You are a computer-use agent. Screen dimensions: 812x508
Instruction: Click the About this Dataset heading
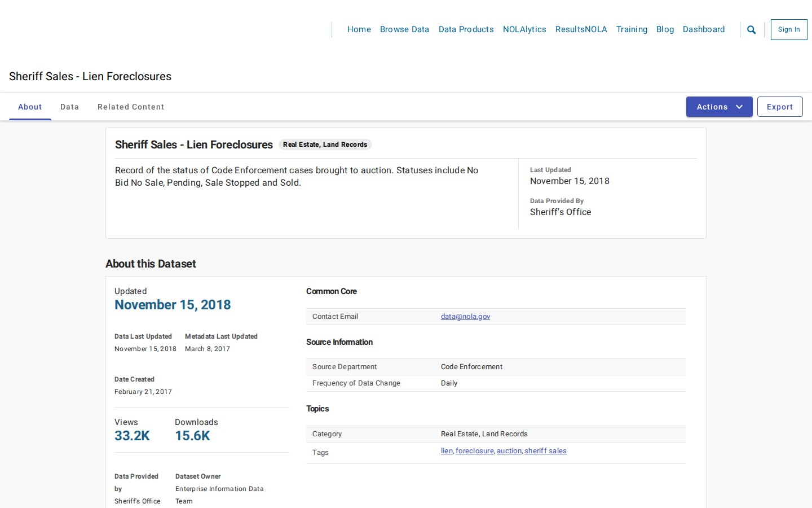pos(151,264)
